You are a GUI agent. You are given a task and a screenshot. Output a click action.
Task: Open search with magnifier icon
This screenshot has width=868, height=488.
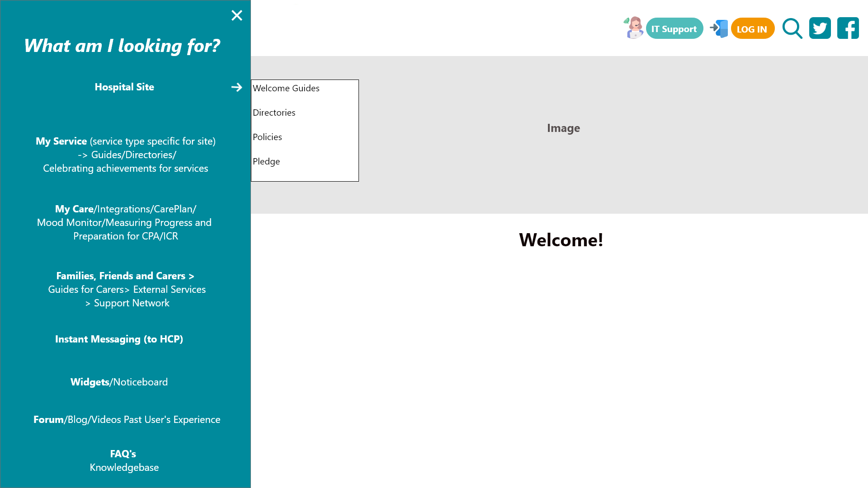click(x=792, y=28)
